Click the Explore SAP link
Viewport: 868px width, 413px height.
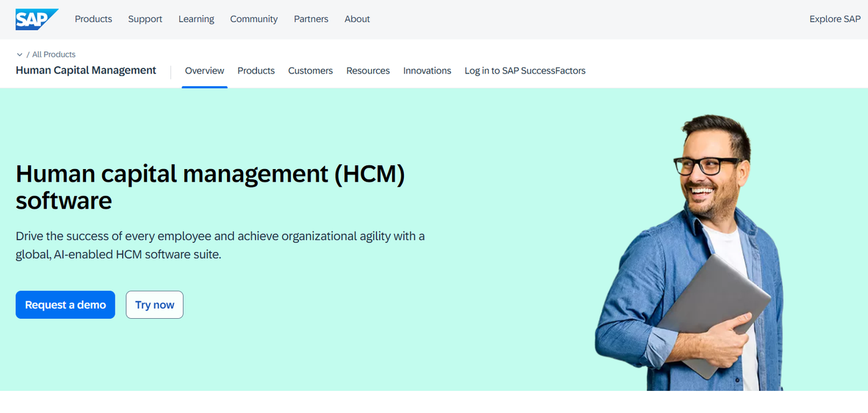(x=835, y=19)
